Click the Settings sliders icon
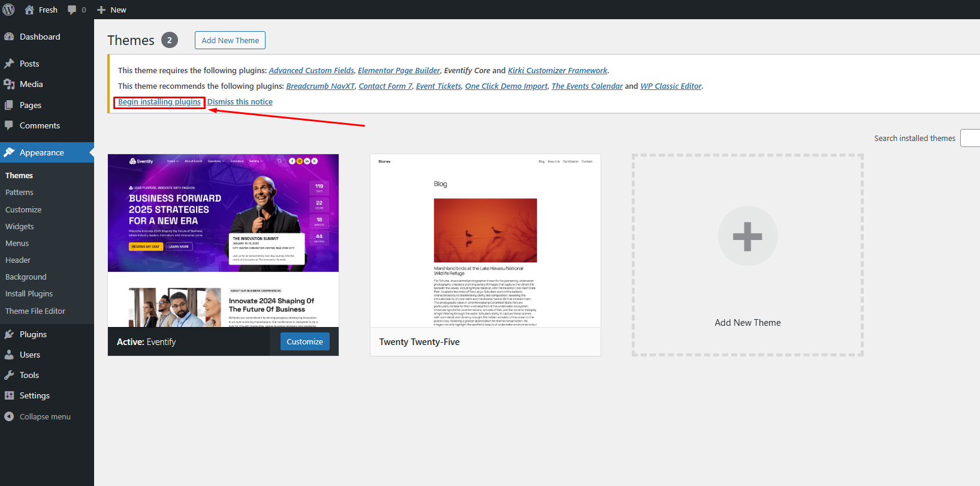The image size is (980, 486). (9, 395)
